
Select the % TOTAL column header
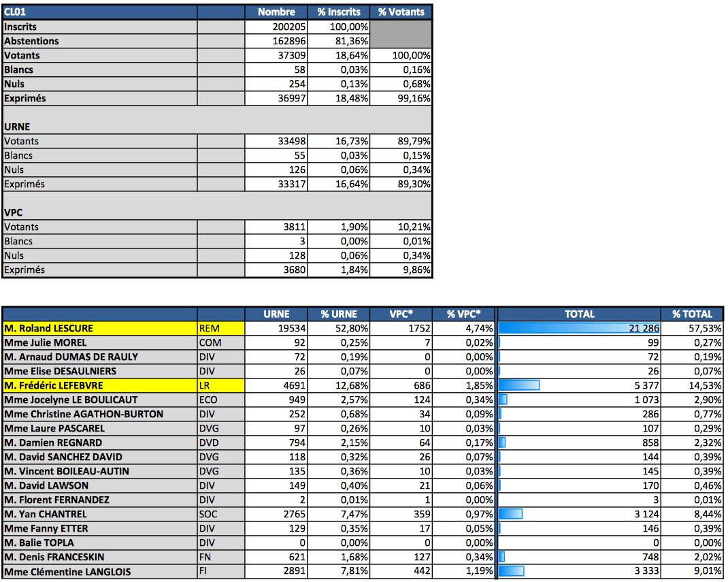tap(692, 314)
